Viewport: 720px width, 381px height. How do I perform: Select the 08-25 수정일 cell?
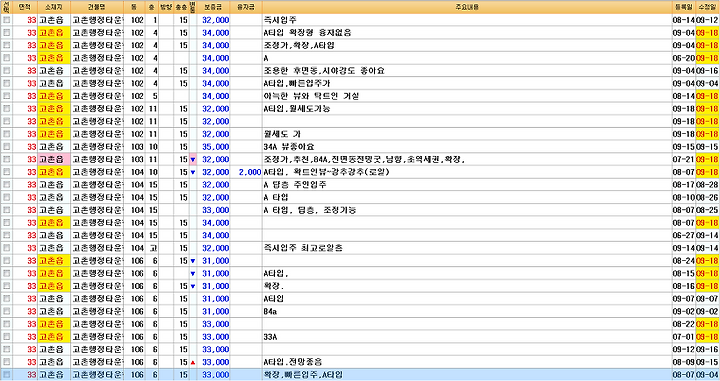(x=707, y=210)
